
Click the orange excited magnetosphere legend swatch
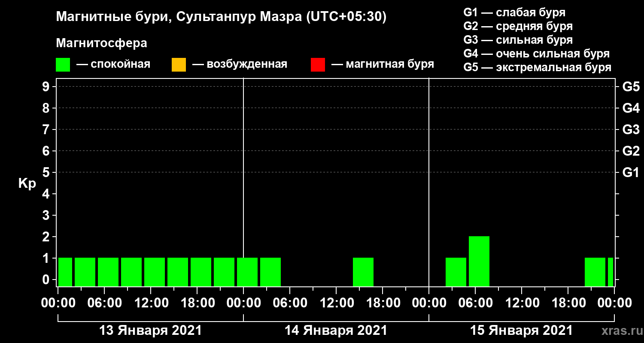[x=179, y=65]
